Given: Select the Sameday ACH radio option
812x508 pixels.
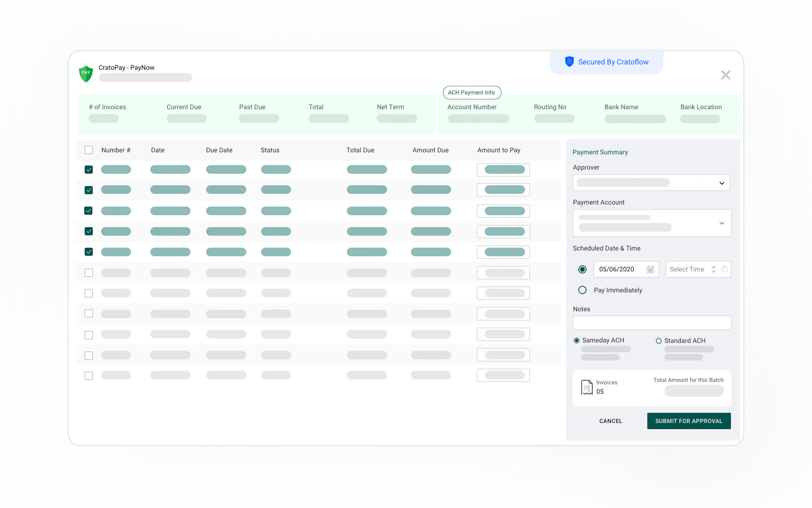Looking at the screenshot, I should [x=576, y=340].
